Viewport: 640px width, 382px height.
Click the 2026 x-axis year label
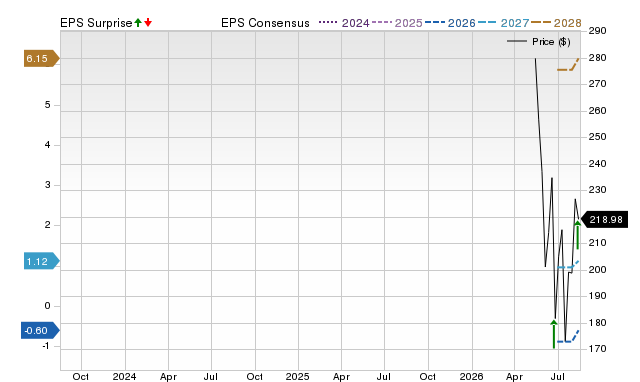471,376
